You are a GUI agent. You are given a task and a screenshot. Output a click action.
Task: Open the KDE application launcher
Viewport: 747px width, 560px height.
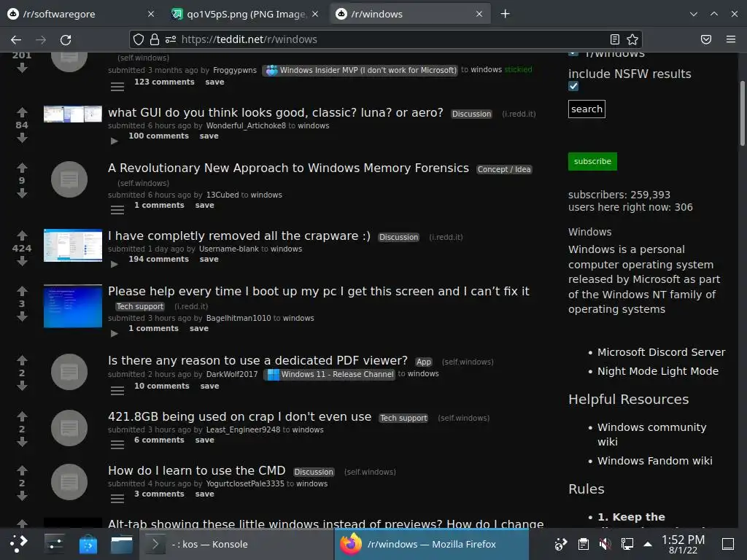[x=19, y=544]
